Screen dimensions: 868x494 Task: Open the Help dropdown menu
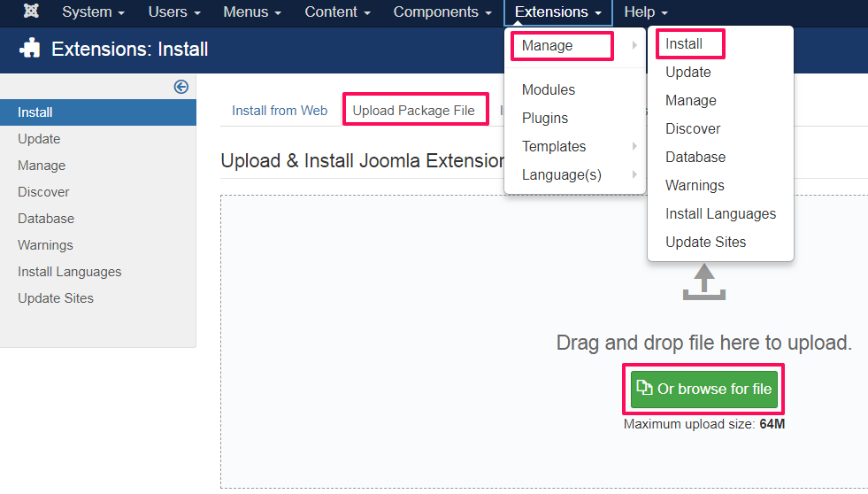(x=645, y=12)
